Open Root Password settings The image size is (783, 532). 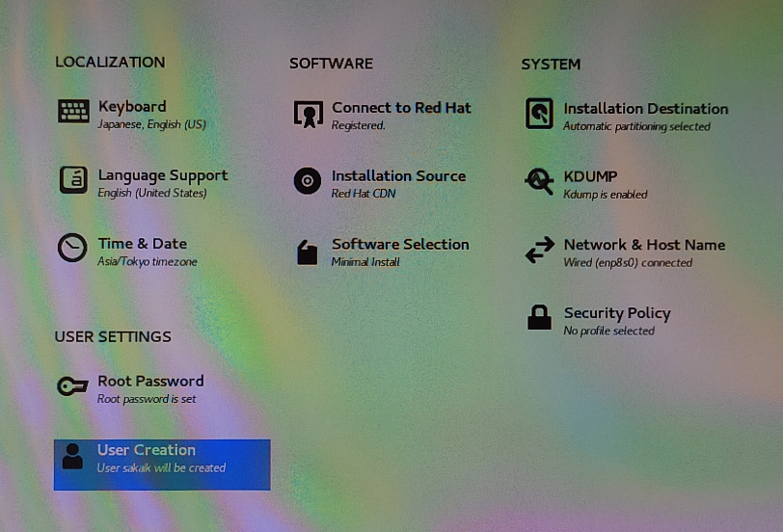click(130, 389)
